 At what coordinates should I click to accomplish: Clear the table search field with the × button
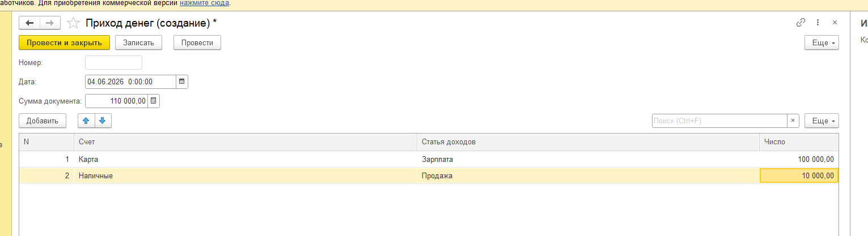pos(793,121)
